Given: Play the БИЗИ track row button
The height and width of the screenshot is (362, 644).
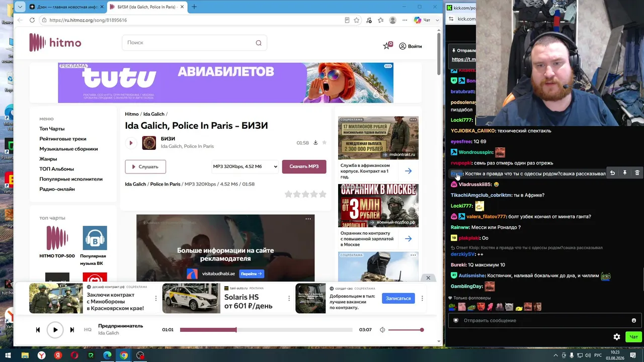Looking at the screenshot, I should [131, 143].
